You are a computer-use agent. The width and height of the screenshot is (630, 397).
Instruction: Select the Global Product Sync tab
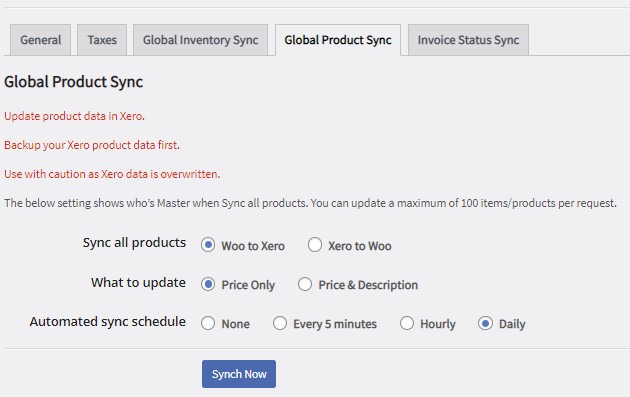338,40
